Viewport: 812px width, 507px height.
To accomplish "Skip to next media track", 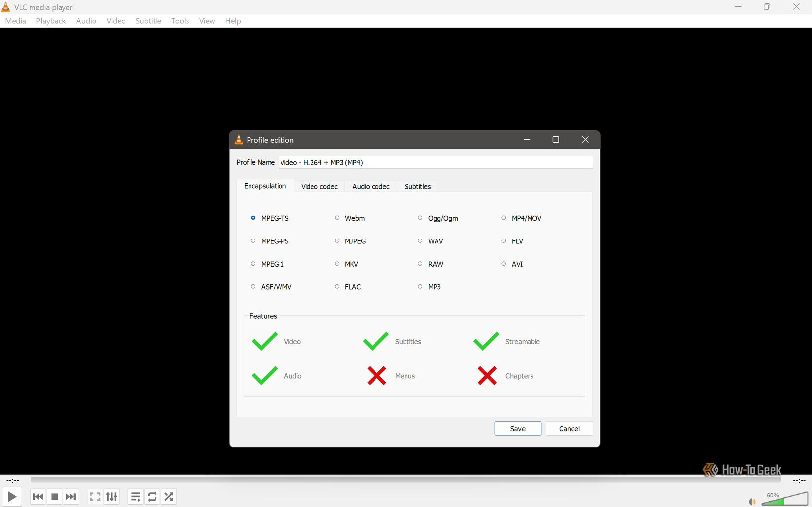I will (71, 497).
